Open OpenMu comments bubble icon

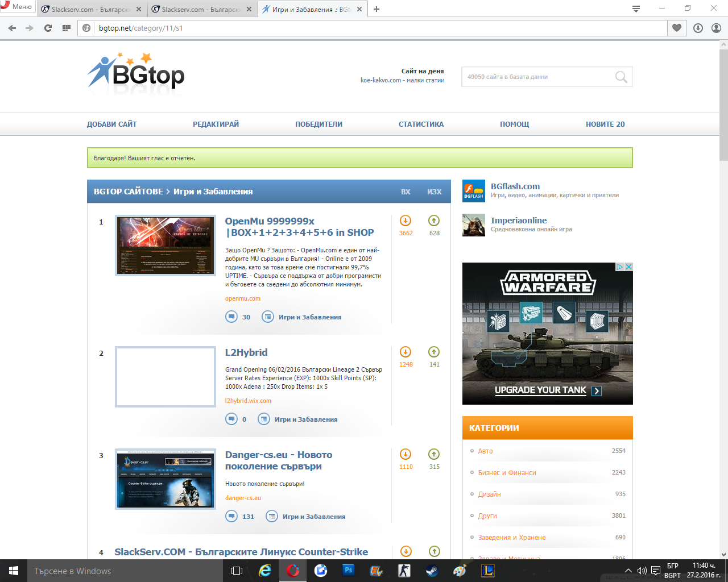(231, 317)
